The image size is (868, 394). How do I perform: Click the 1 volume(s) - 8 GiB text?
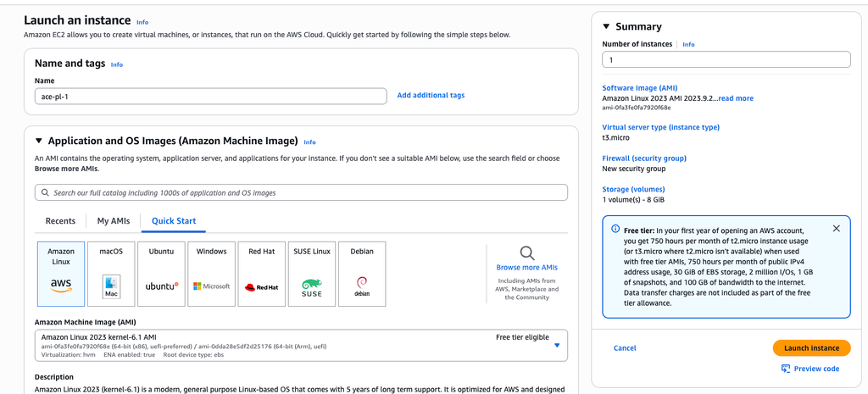[632, 199]
